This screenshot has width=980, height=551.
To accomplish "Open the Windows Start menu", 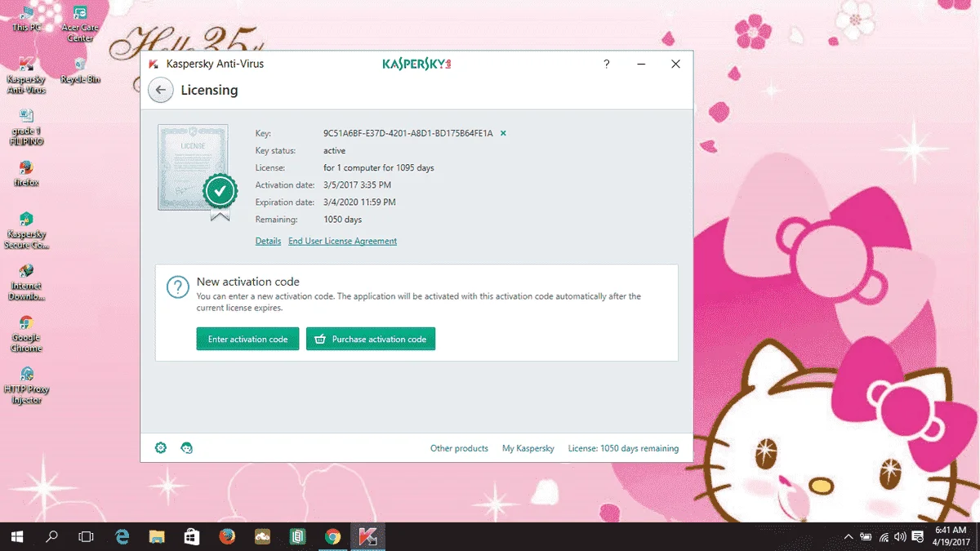I will click(17, 537).
